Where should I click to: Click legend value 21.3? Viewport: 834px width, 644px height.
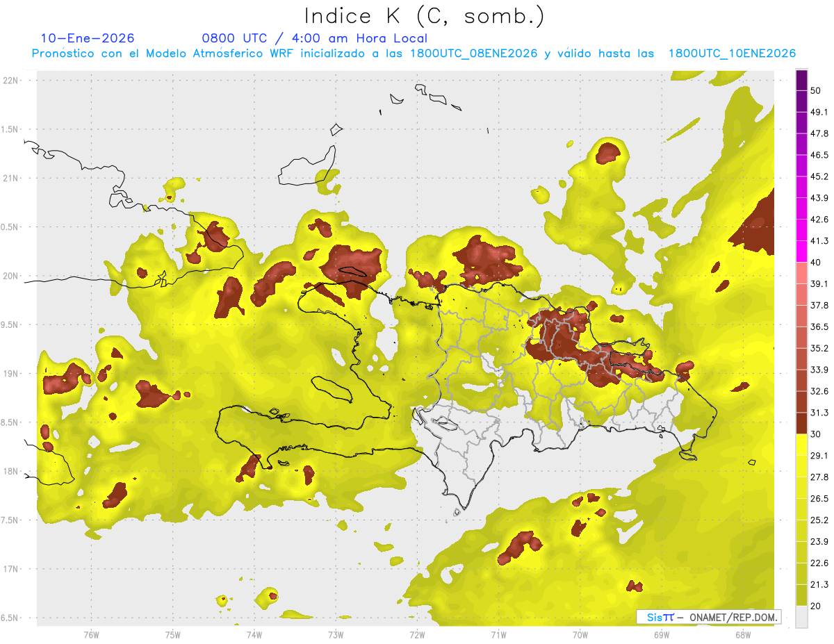coord(819,585)
